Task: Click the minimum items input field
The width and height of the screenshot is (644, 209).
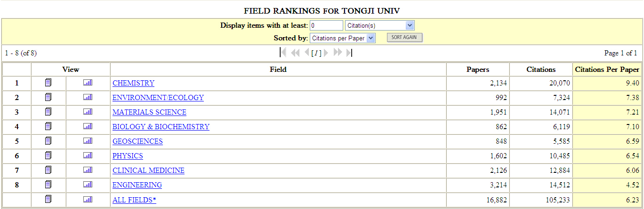Action: pyautogui.click(x=326, y=25)
